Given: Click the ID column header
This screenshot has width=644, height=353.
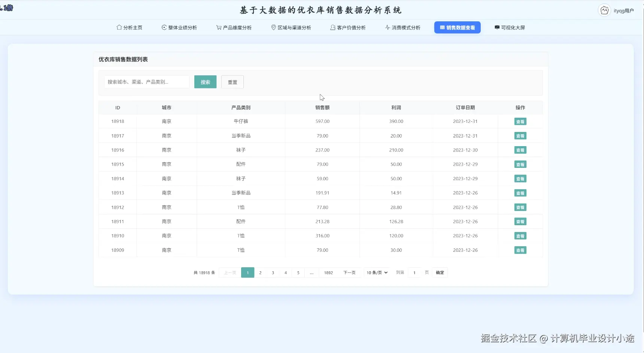Looking at the screenshot, I should (118, 108).
